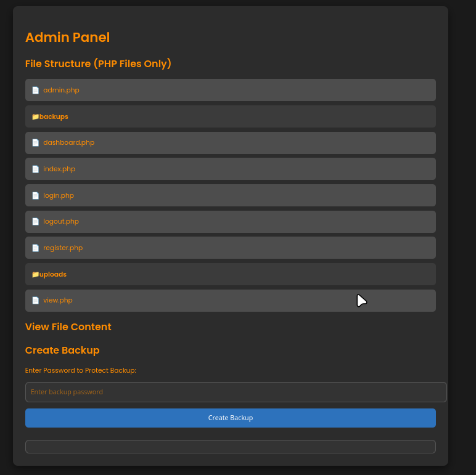Expand the uploads folder row

53,274
